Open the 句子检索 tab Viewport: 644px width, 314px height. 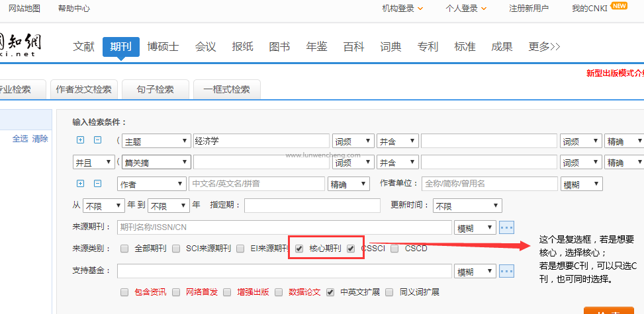156,89
